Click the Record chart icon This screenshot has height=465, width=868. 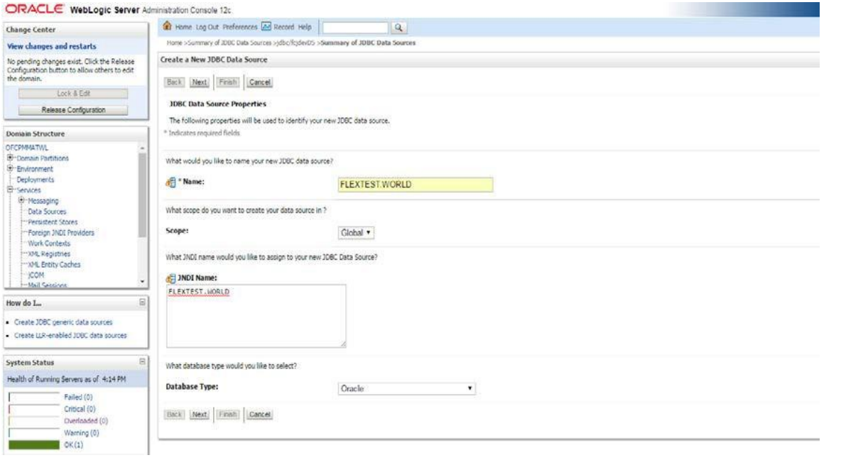coord(268,27)
